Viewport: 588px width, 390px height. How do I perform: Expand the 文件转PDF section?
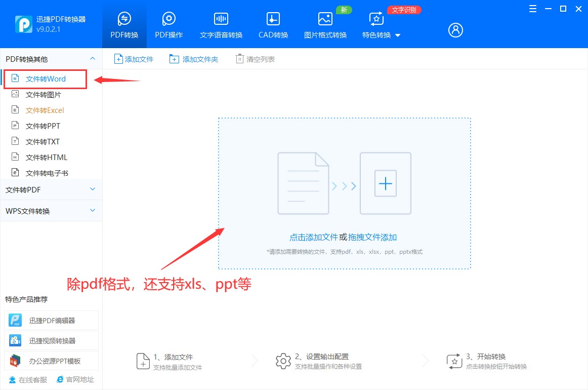pos(51,189)
